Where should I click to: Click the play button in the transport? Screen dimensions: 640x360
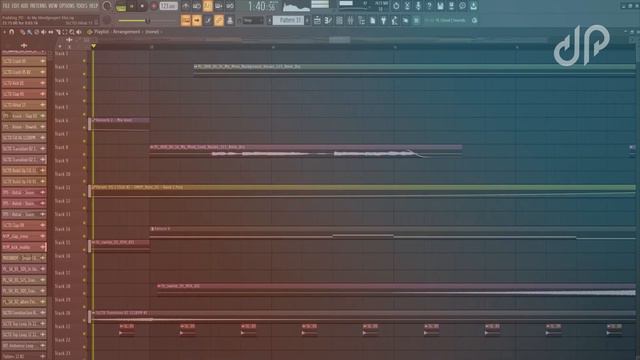pyautogui.click(x=132, y=7)
